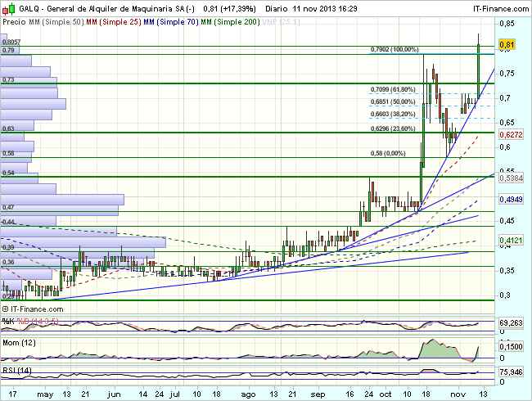
Task: Select Fibonacci label 0,6851 (50,00%)
Action: tap(393, 101)
